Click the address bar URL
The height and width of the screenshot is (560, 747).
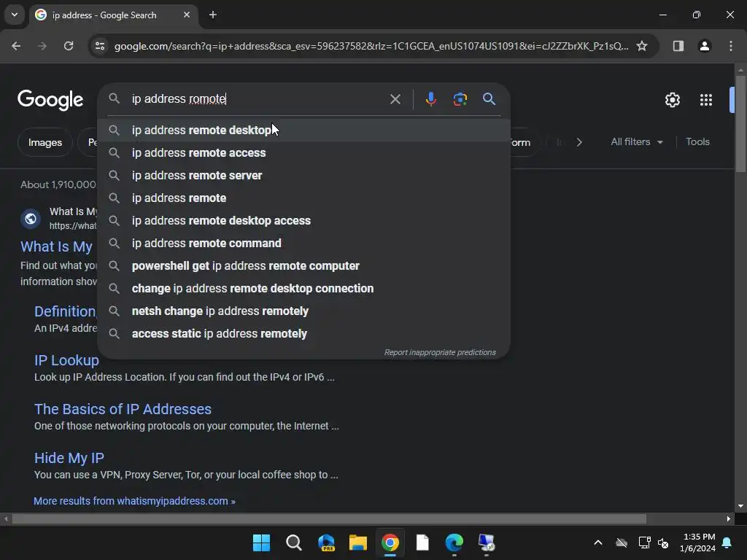click(x=371, y=46)
